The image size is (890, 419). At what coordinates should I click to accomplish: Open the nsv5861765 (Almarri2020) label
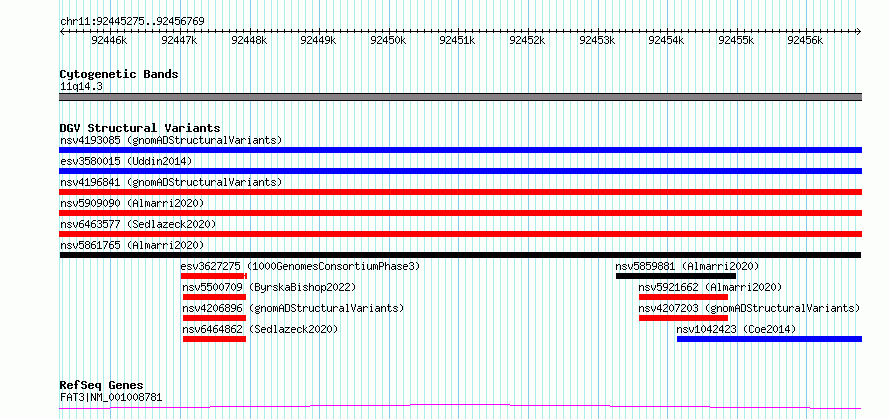point(132,245)
